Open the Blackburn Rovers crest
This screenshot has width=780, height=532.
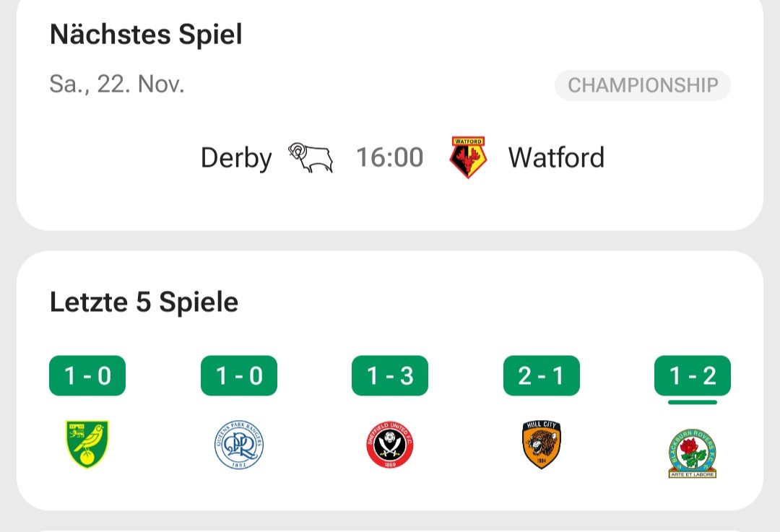point(692,453)
